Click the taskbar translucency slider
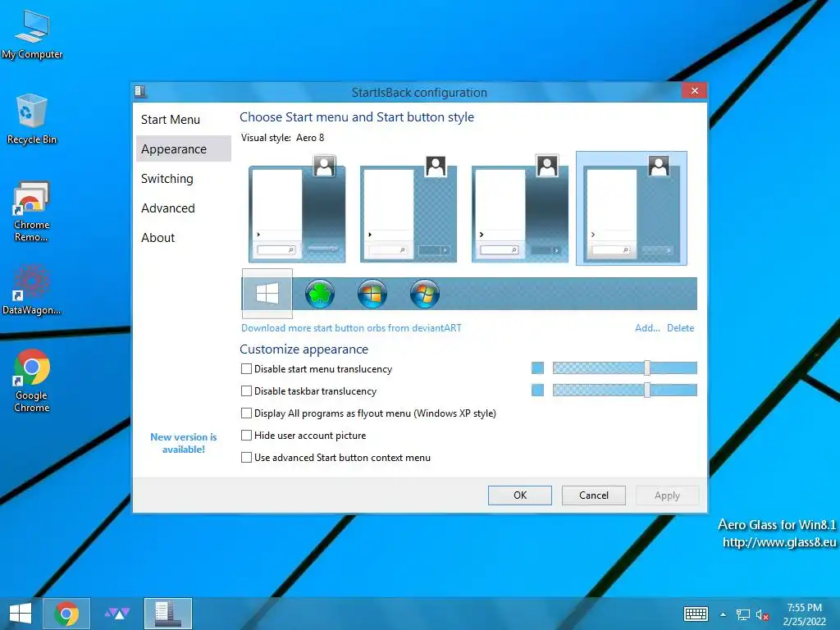 click(624, 390)
